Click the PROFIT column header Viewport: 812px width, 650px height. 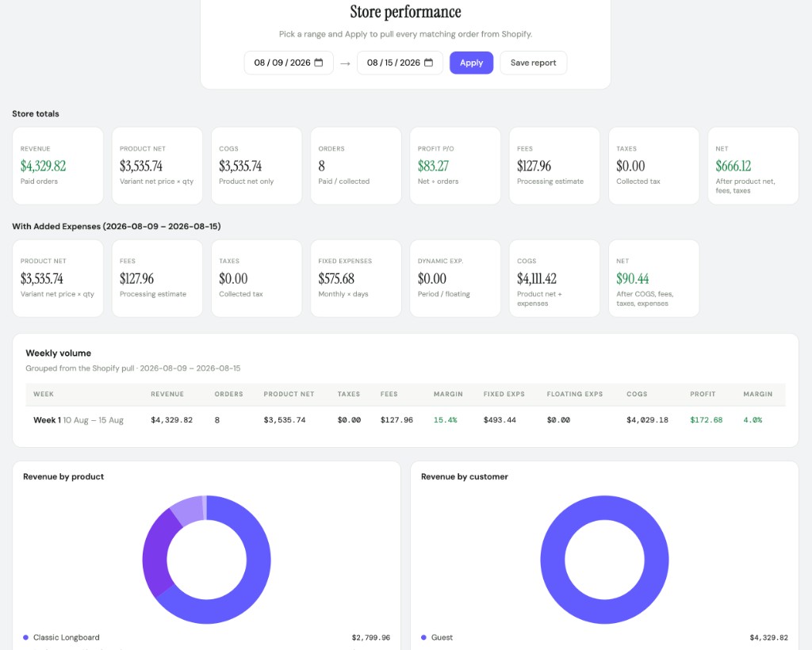(703, 394)
